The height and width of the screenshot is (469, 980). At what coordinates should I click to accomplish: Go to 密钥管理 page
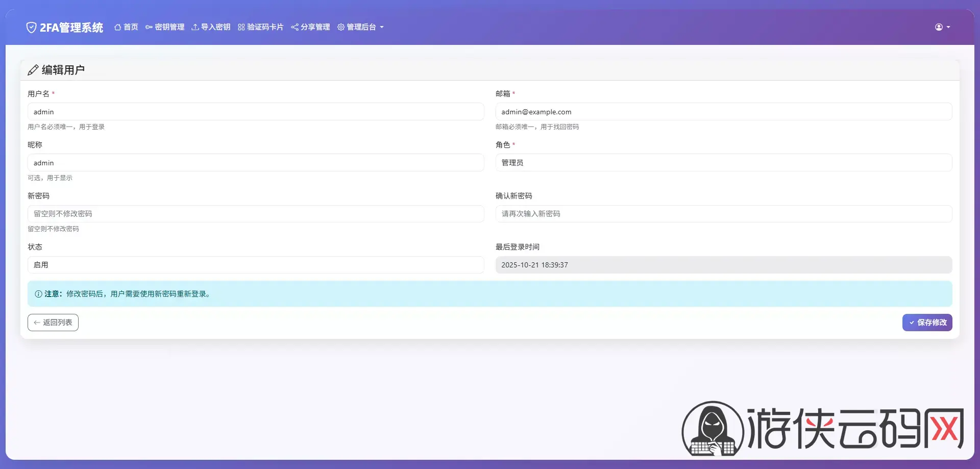[169, 27]
